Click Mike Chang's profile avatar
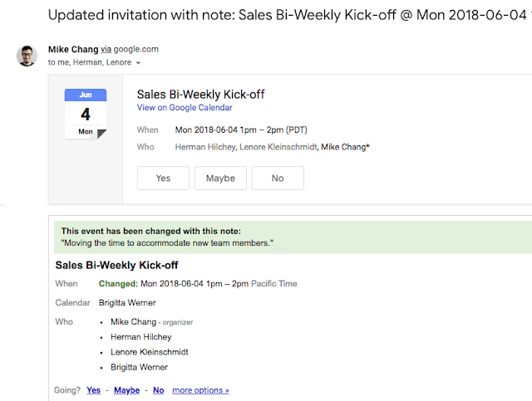The height and width of the screenshot is (401, 532). click(27, 56)
